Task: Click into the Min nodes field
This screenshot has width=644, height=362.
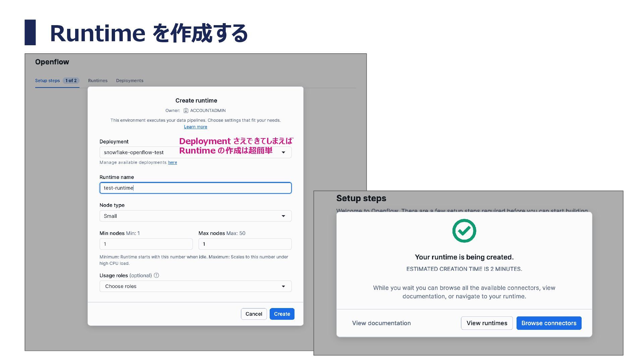Action: [146, 244]
